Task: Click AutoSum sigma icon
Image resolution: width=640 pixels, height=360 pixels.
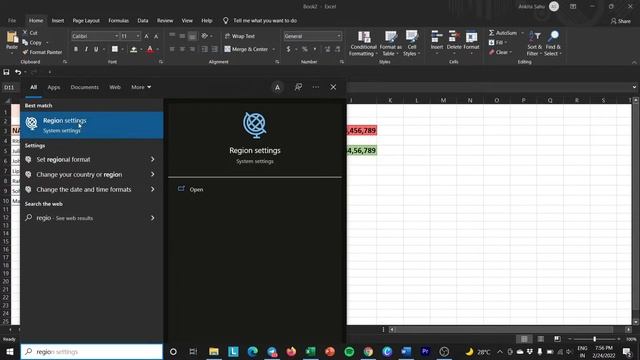Action: 491,33
